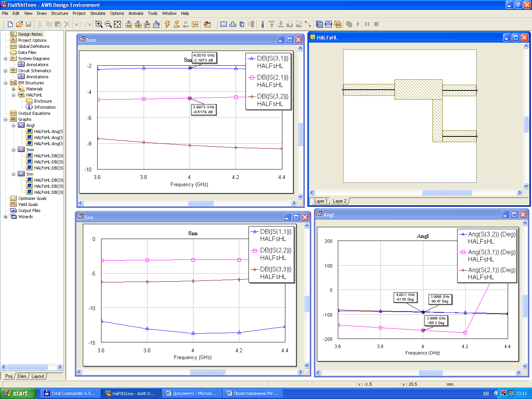This screenshot has height=399, width=532.
Task: Expand the Wizards tree node
Action: (x=5, y=217)
